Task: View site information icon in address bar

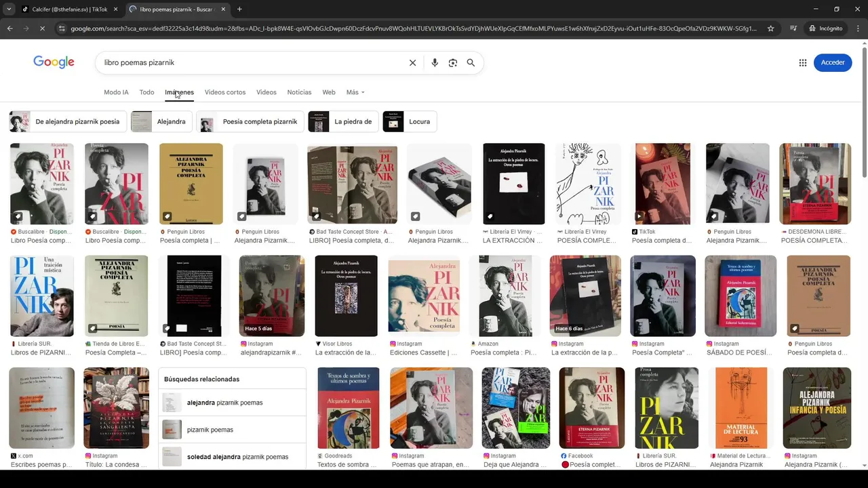Action: [x=62, y=28]
